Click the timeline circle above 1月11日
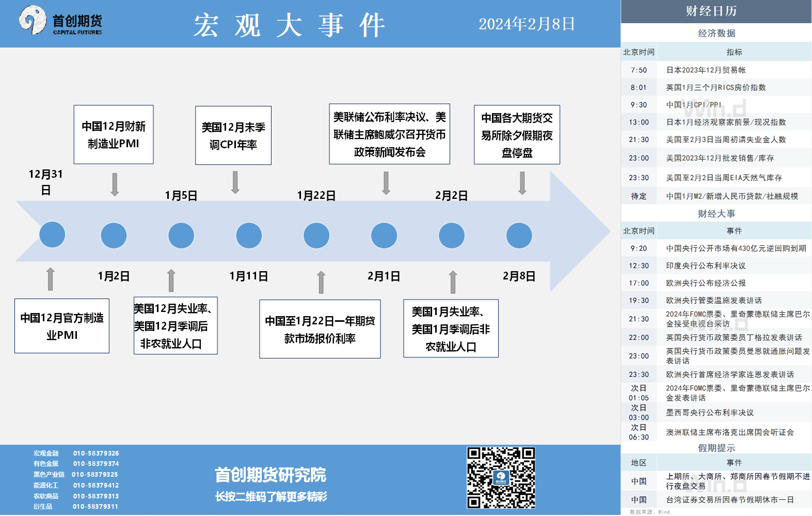The image size is (812, 516). (249, 236)
